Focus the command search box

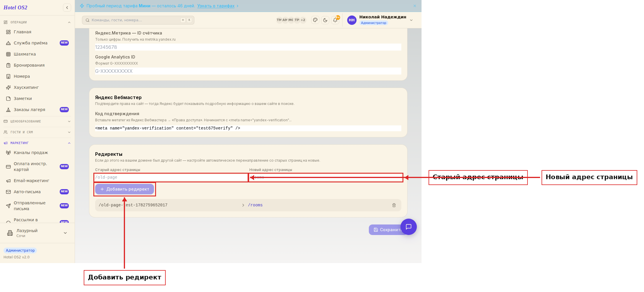[138, 20]
